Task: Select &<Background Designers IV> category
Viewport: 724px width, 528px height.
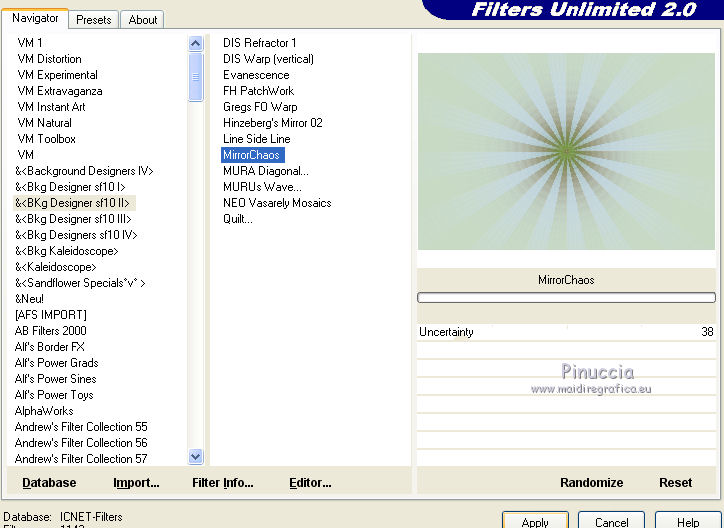Action: pyautogui.click(x=84, y=171)
